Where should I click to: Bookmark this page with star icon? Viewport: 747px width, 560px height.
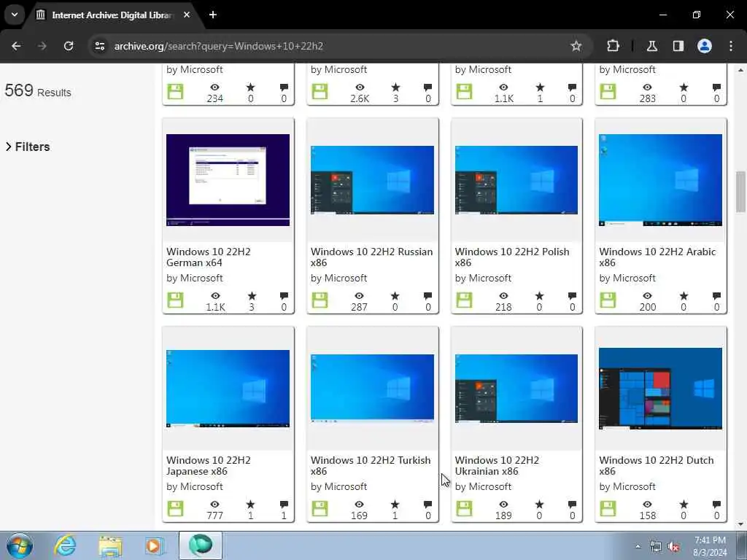pos(576,46)
